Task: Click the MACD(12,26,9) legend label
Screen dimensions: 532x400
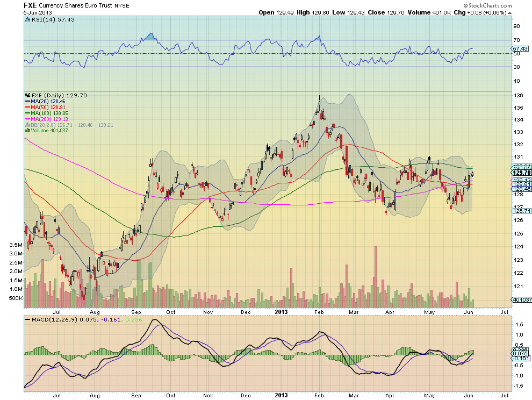Action: coord(55,320)
